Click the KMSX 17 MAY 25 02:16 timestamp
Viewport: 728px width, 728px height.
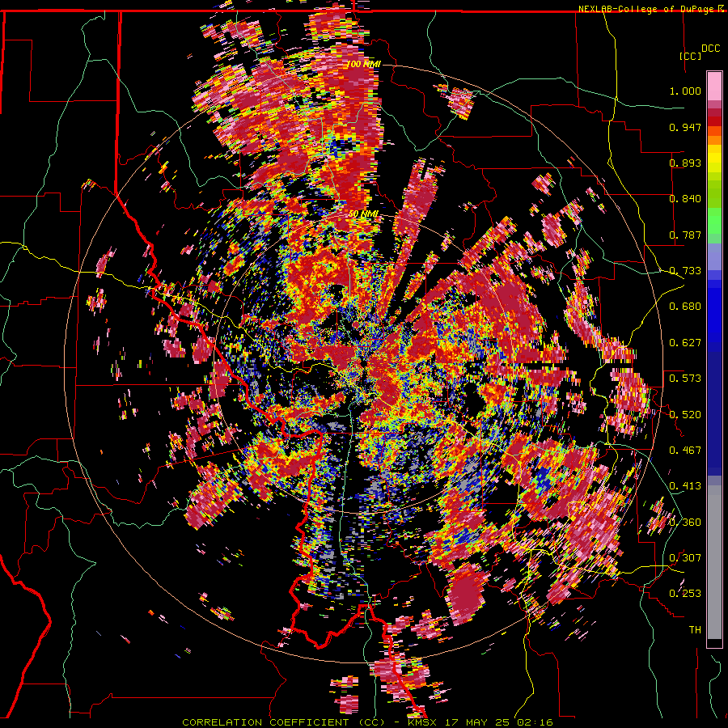click(x=480, y=722)
